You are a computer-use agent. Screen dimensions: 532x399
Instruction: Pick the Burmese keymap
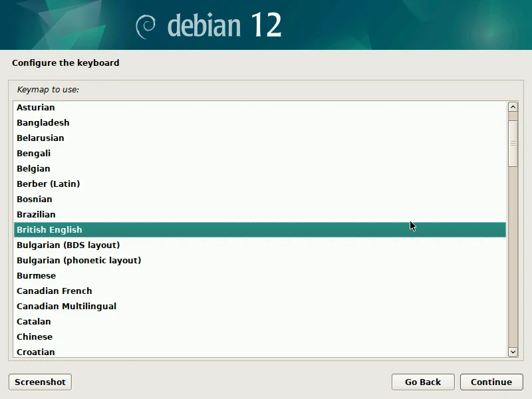(x=260, y=275)
